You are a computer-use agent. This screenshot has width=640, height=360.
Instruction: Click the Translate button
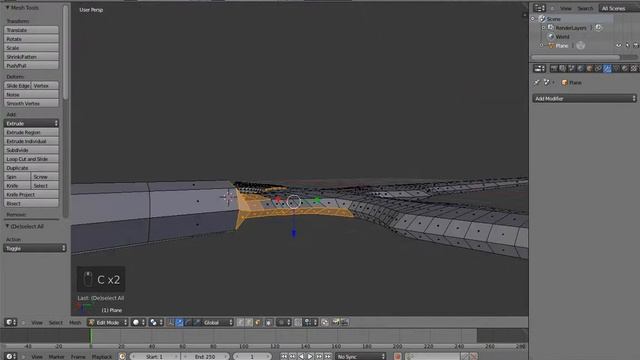click(x=31, y=30)
